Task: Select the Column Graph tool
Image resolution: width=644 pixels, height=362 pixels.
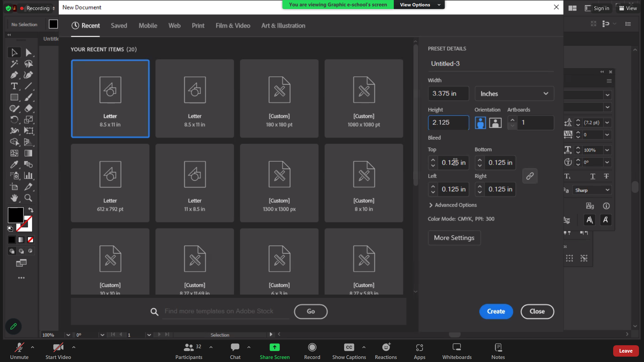Action: click(29, 175)
